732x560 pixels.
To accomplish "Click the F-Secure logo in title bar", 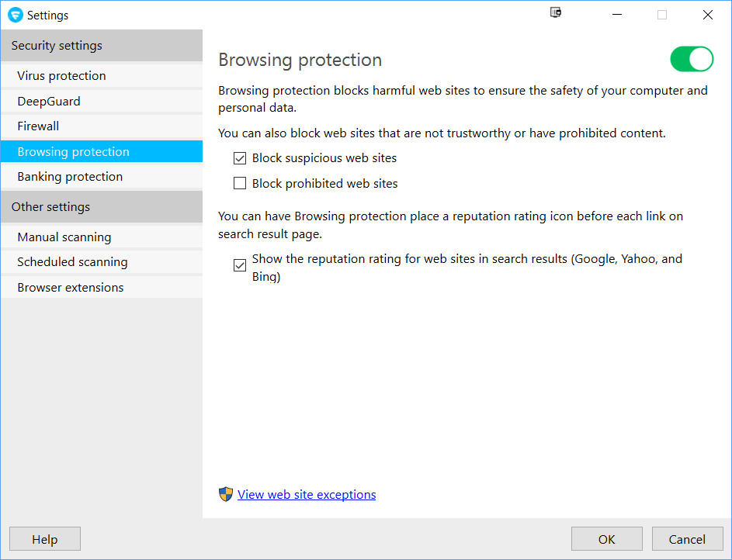I will 15,15.
